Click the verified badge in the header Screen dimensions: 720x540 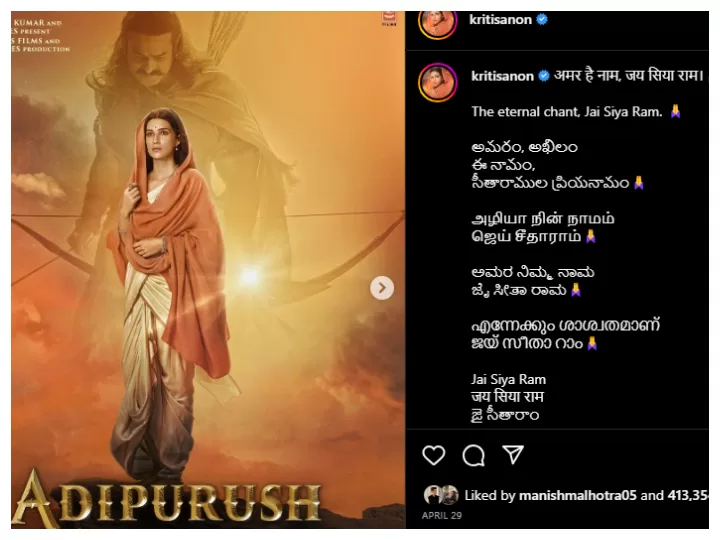tap(542, 20)
